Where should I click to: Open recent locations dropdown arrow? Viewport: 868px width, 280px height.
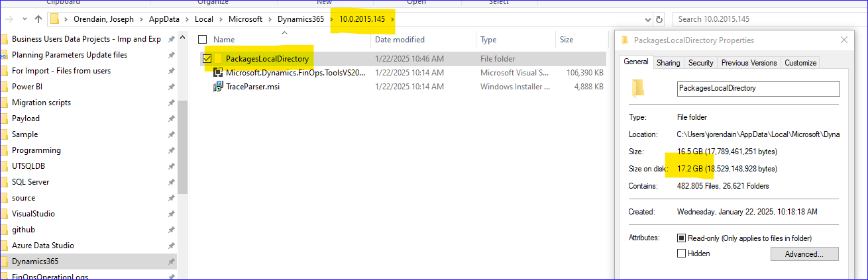(x=24, y=19)
